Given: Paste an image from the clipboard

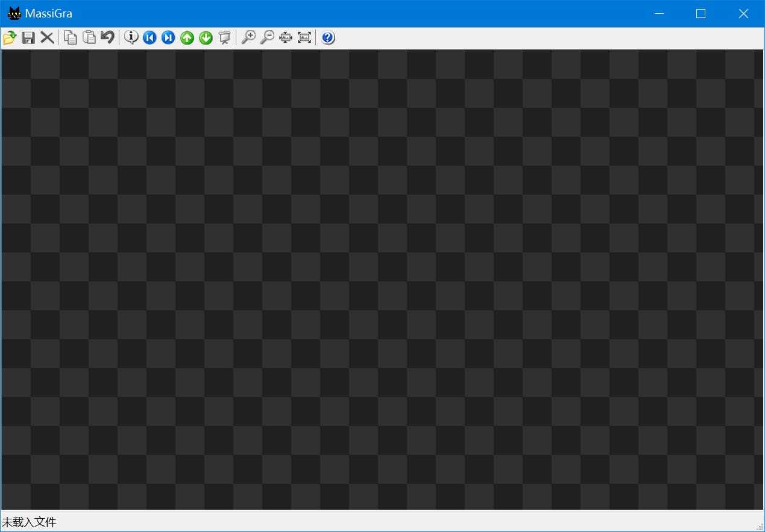Looking at the screenshot, I should click(89, 38).
